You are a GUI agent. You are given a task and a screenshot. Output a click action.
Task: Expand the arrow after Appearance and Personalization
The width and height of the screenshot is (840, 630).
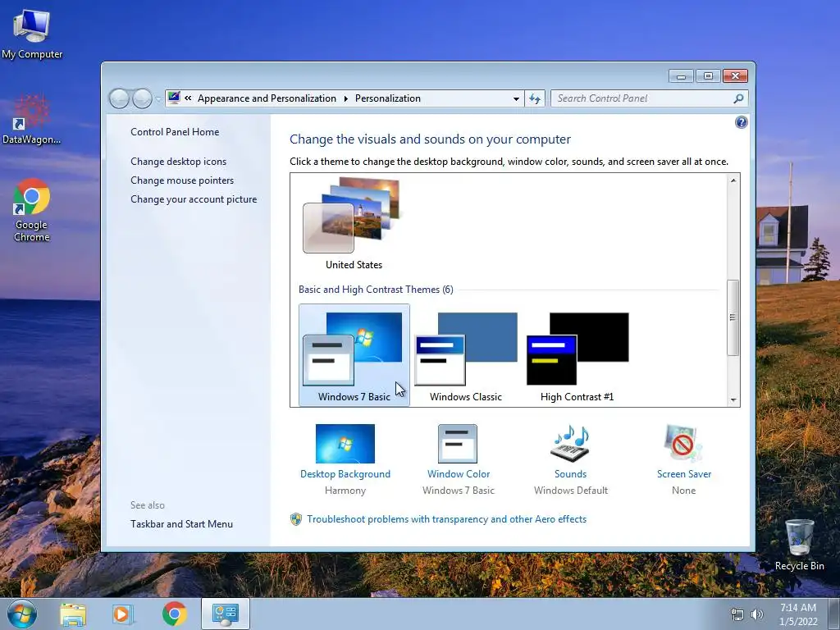[x=345, y=98]
